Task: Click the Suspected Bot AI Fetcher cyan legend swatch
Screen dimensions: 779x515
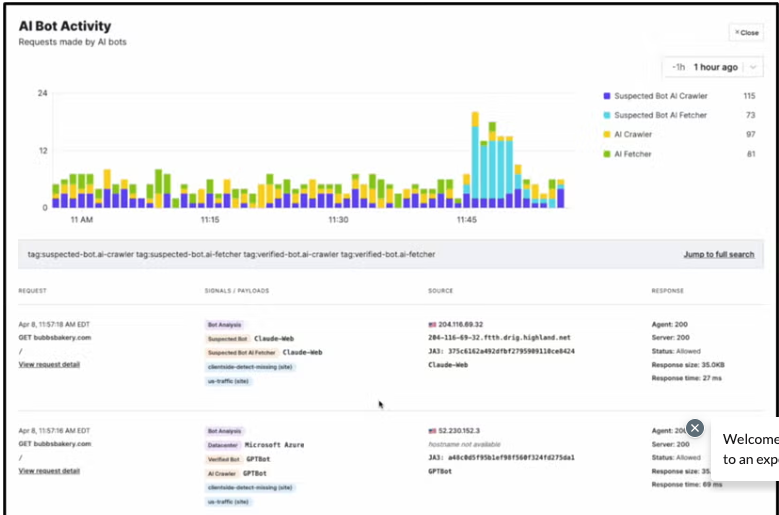Action: click(x=607, y=115)
